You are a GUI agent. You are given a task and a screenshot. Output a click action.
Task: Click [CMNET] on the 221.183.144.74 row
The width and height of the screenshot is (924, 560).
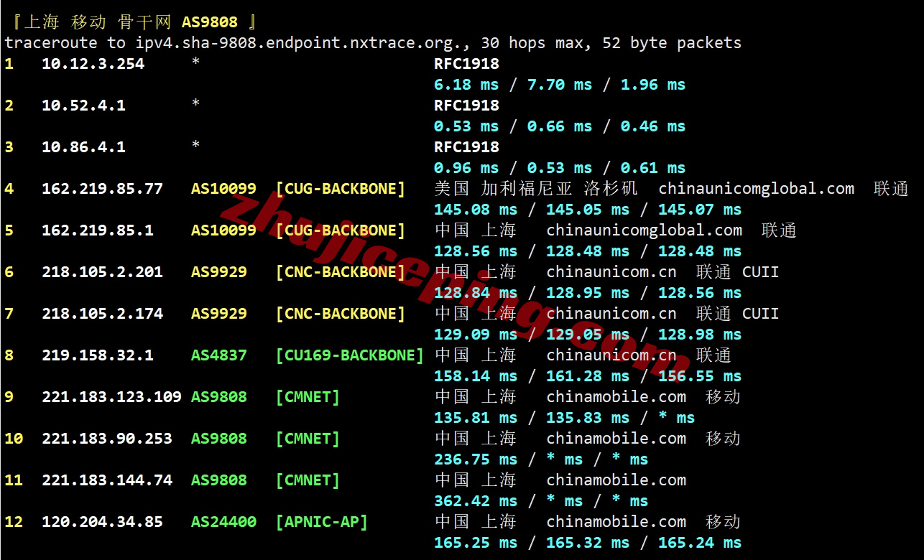308,480
